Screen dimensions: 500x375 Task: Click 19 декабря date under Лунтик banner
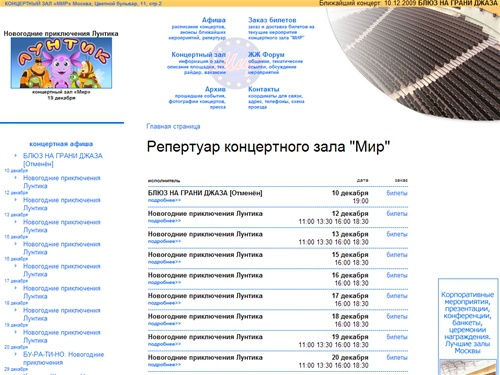click(x=61, y=98)
